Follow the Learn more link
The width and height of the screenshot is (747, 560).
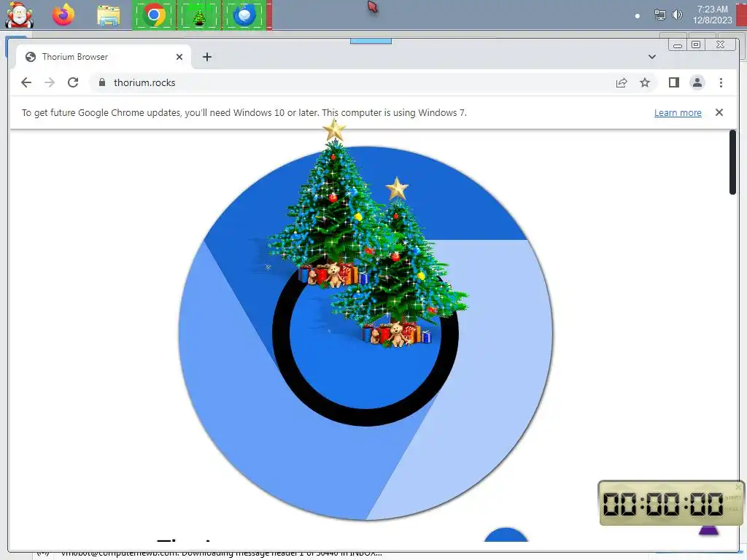tap(678, 113)
